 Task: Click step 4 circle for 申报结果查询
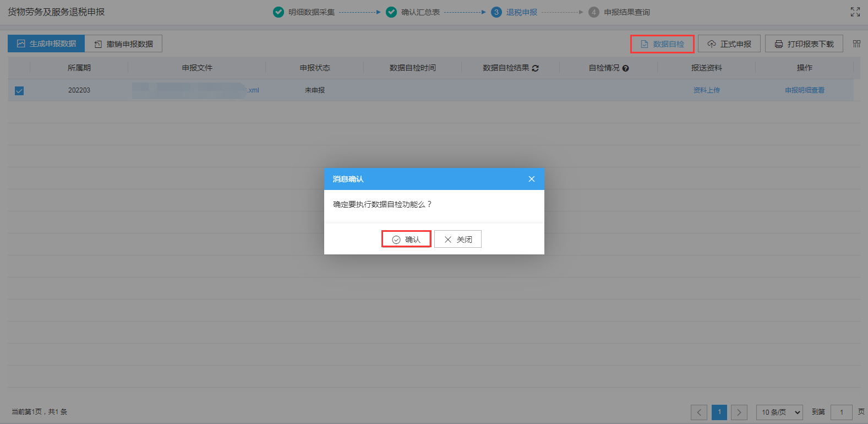[x=593, y=12]
